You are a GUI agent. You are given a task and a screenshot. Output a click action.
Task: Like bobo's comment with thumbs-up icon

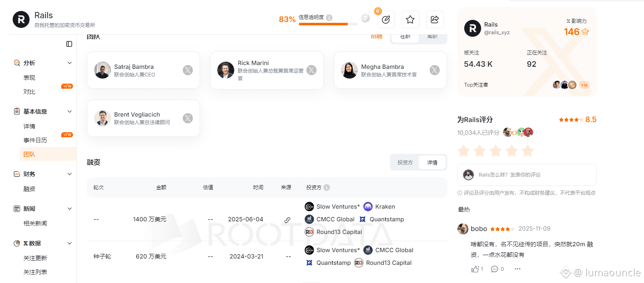[x=475, y=269]
